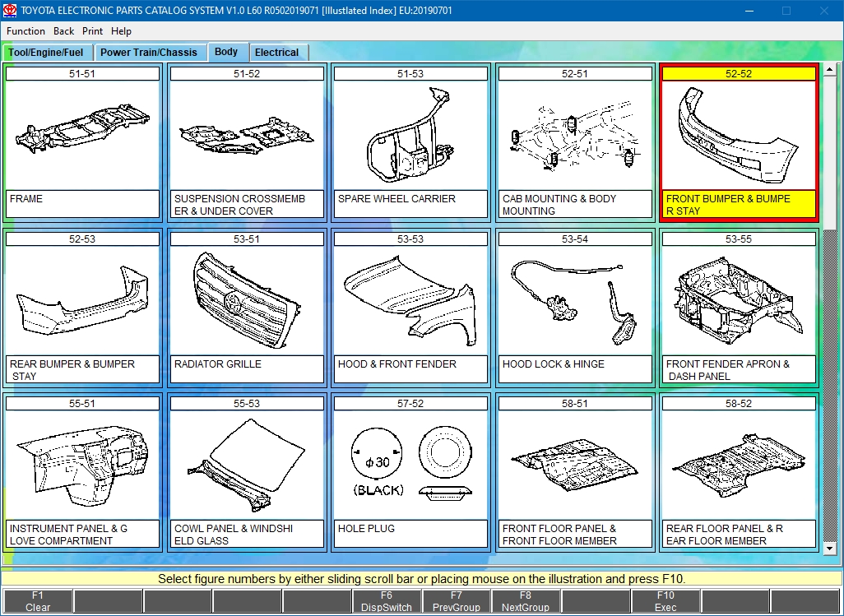Click the F6 DispSwitch button
Viewport: 844px width, 616px height.
[387, 601]
